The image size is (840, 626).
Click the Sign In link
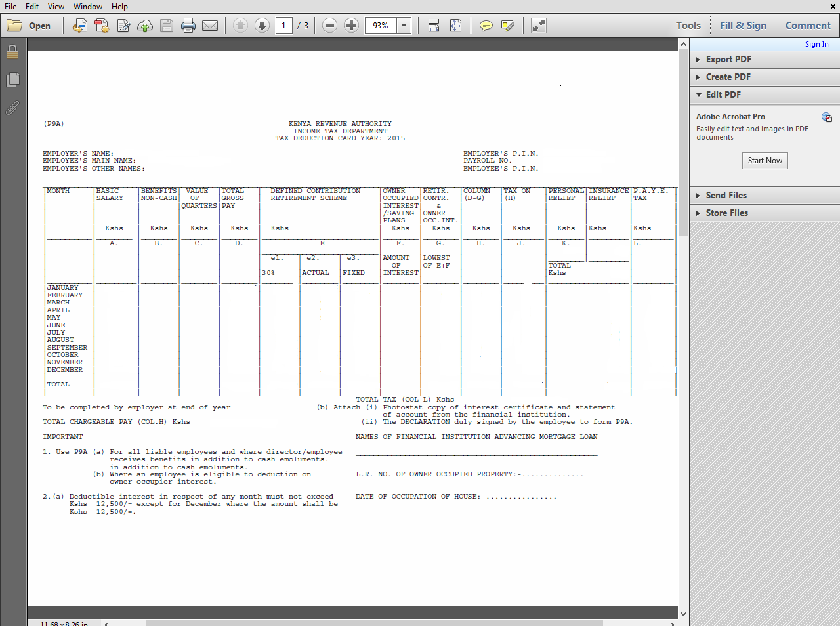[816, 43]
